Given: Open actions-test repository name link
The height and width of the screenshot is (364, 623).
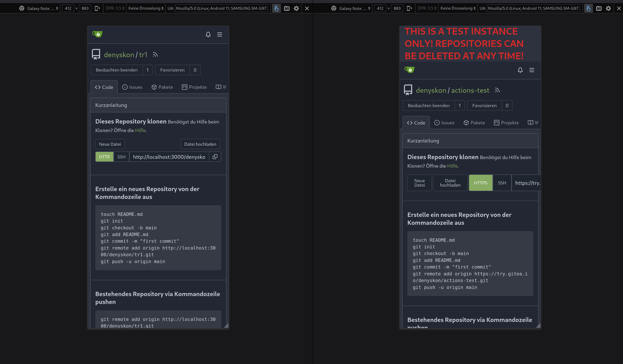Looking at the screenshot, I should [x=470, y=90].
